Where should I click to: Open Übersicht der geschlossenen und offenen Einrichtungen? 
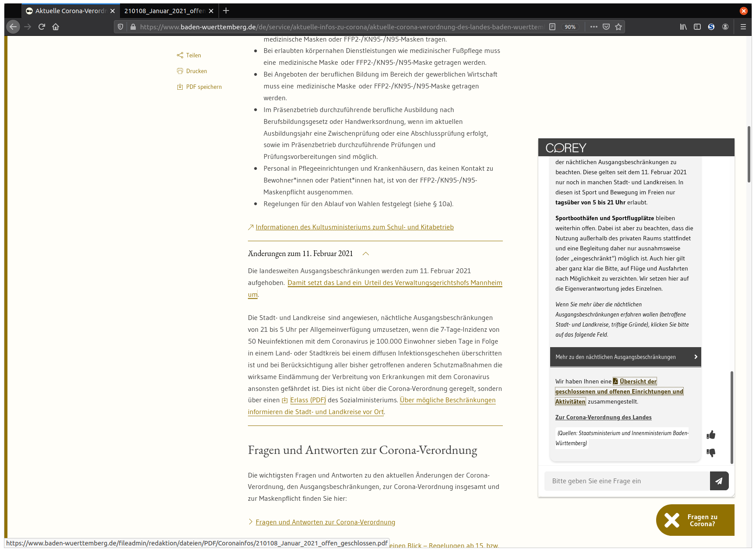coord(619,391)
